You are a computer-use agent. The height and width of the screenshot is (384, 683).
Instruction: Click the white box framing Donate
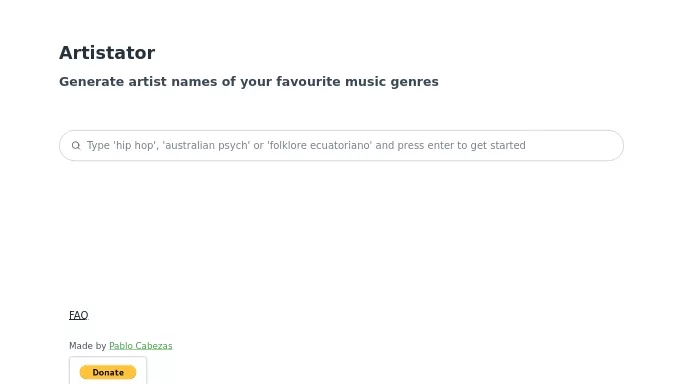tap(108, 371)
